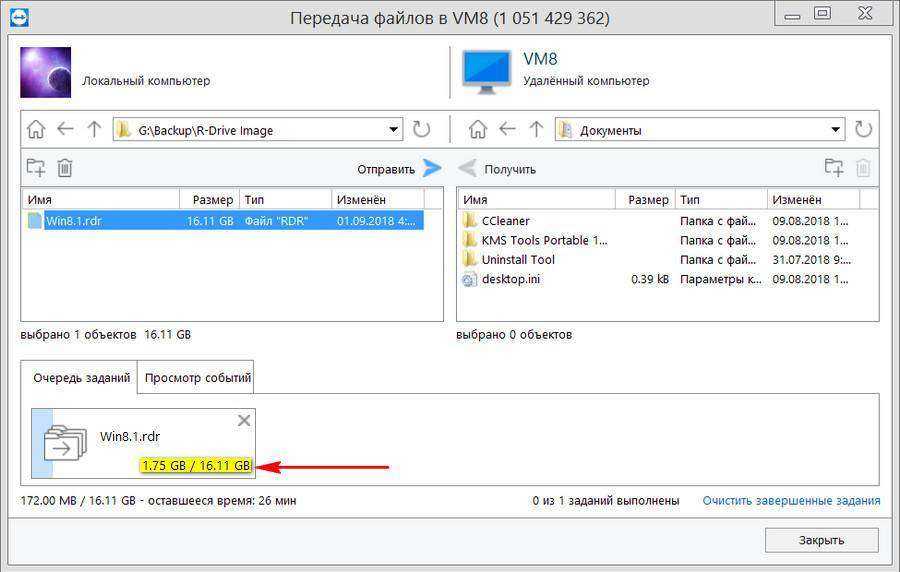The image size is (900, 572).
Task: Expand remote path dropdown Документы
Action: [x=835, y=129]
